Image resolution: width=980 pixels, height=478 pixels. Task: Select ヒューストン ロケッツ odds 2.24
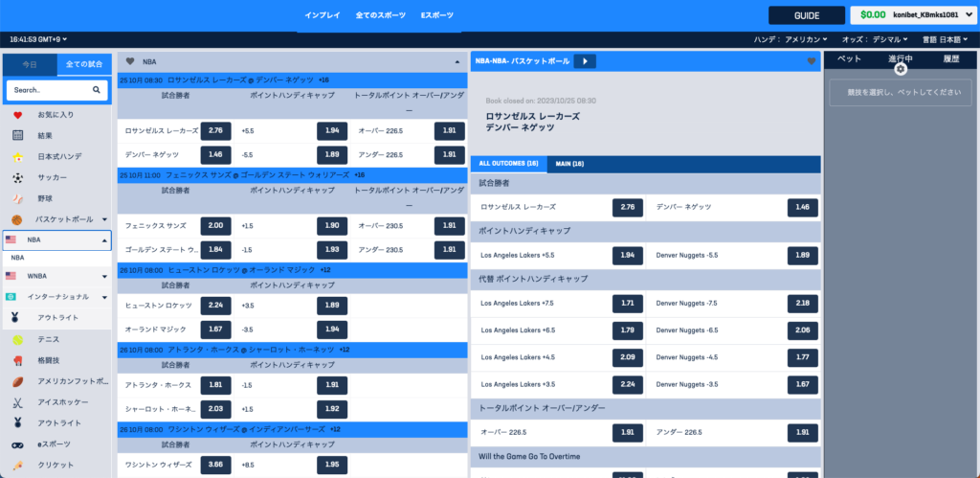[x=215, y=306]
